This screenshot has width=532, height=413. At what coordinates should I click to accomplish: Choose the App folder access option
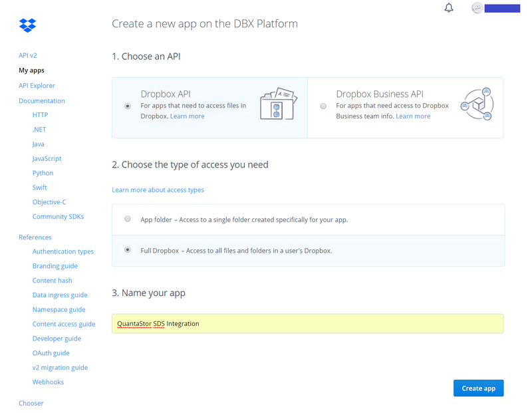point(128,219)
